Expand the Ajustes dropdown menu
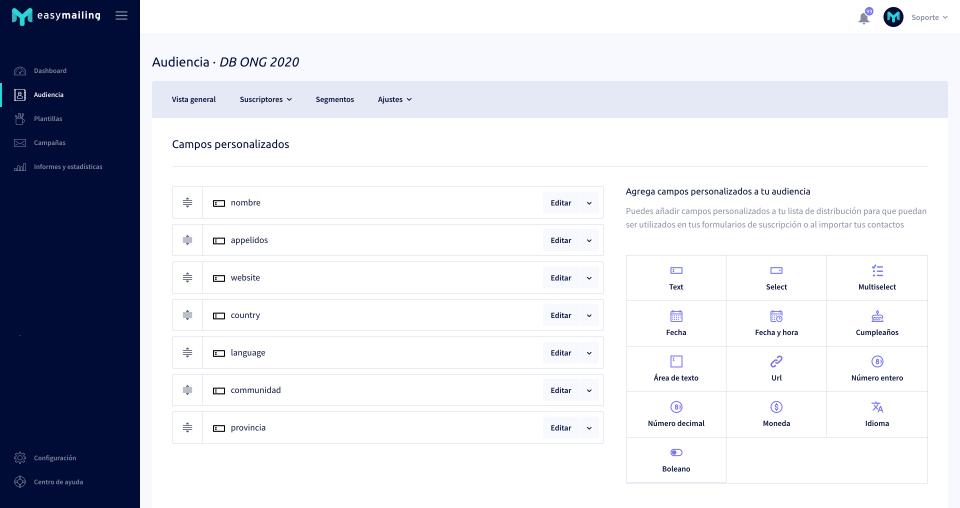Image resolution: width=960 pixels, height=508 pixels. 395,100
